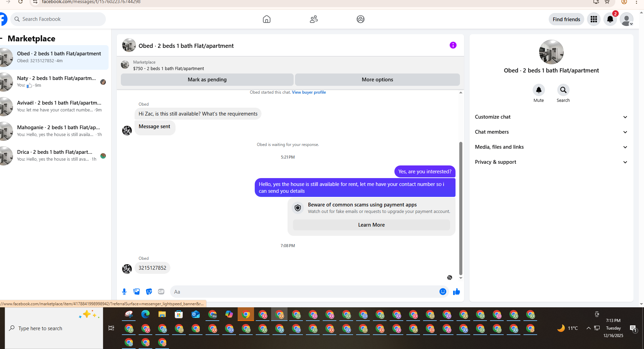This screenshot has height=349, width=644.
Task: Click the More options button
Action: (x=377, y=80)
